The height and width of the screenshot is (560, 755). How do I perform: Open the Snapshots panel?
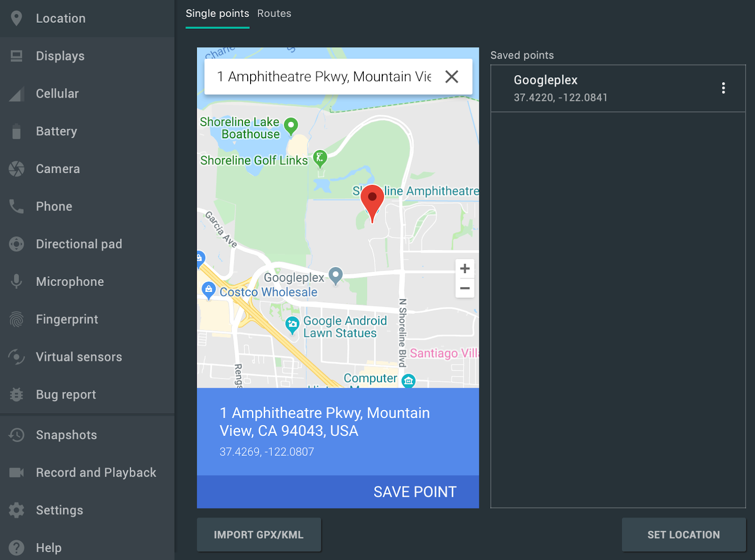(66, 435)
